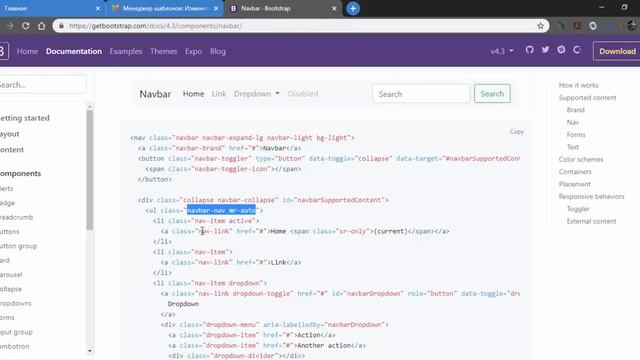
Task: Open Button group in the components list
Action: click(x=18, y=246)
